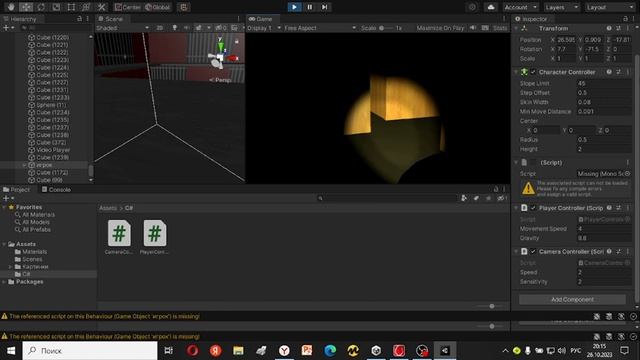Screen dimensions: 640x360
Task: Collapse the Transform component
Action: (516, 28)
